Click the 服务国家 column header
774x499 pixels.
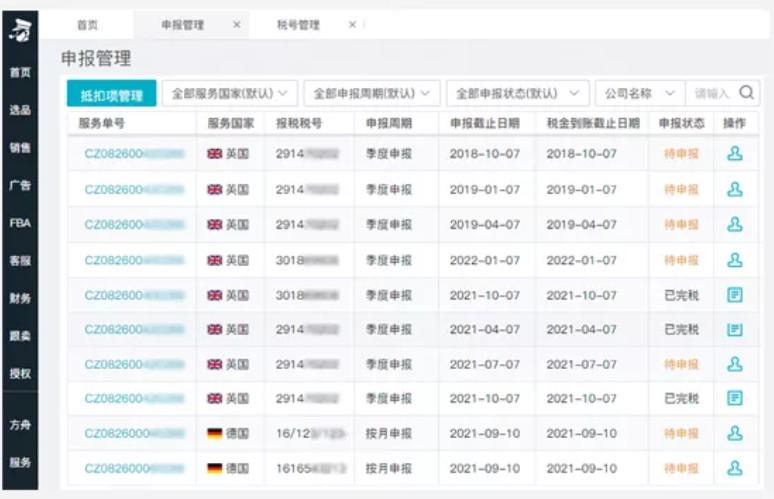click(231, 123)
